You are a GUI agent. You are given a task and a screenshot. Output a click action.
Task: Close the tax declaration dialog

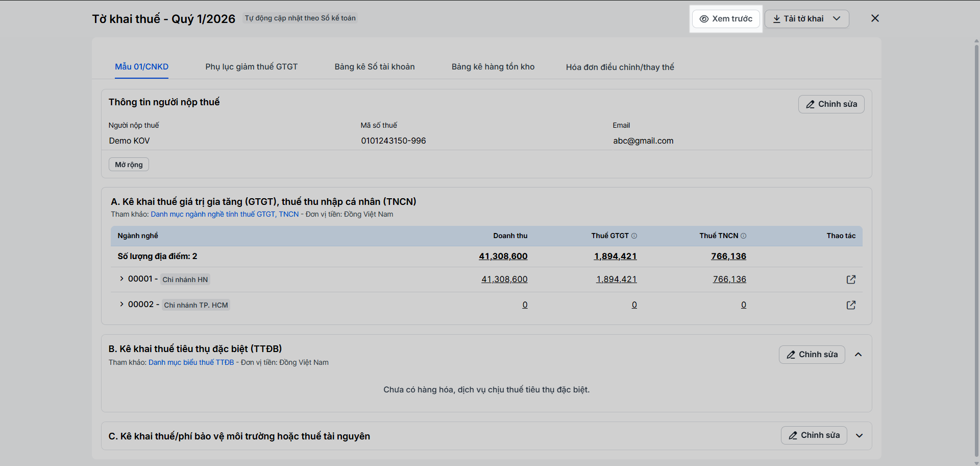coord(875,18)
